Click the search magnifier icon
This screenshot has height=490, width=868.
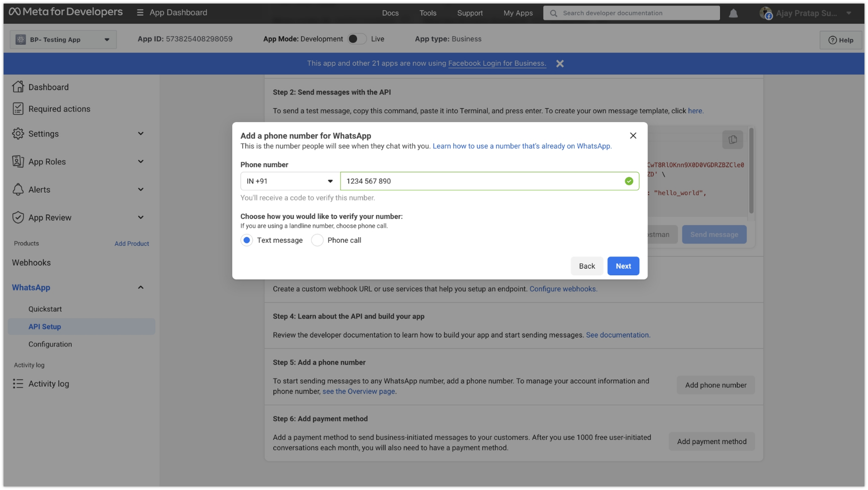[554, 13]
